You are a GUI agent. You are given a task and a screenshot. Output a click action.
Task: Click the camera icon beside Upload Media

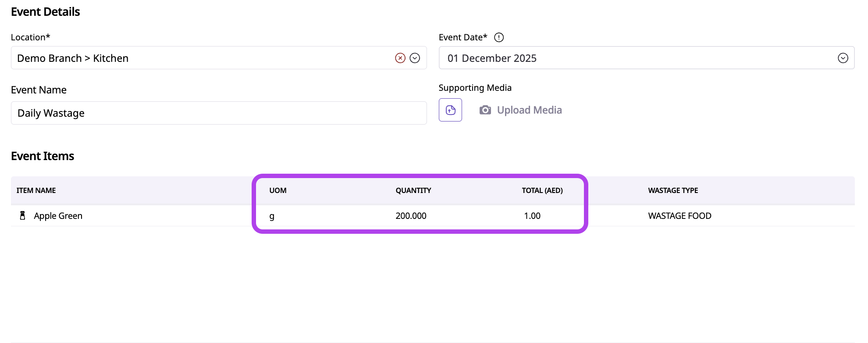click(x=485, y=110)
